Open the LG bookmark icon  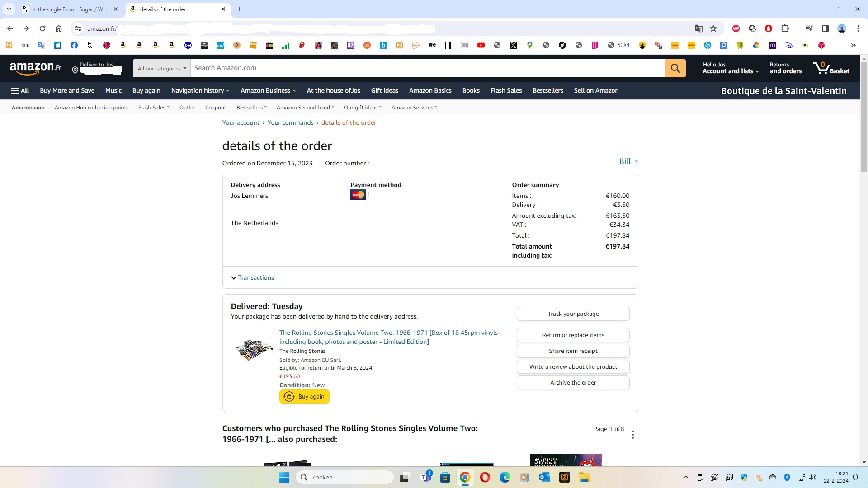tap(107, 45)
